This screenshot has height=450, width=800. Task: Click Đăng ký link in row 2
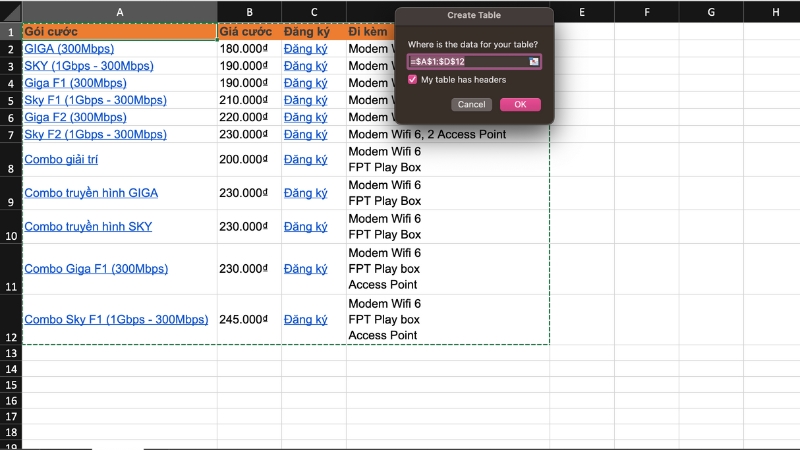305,49
